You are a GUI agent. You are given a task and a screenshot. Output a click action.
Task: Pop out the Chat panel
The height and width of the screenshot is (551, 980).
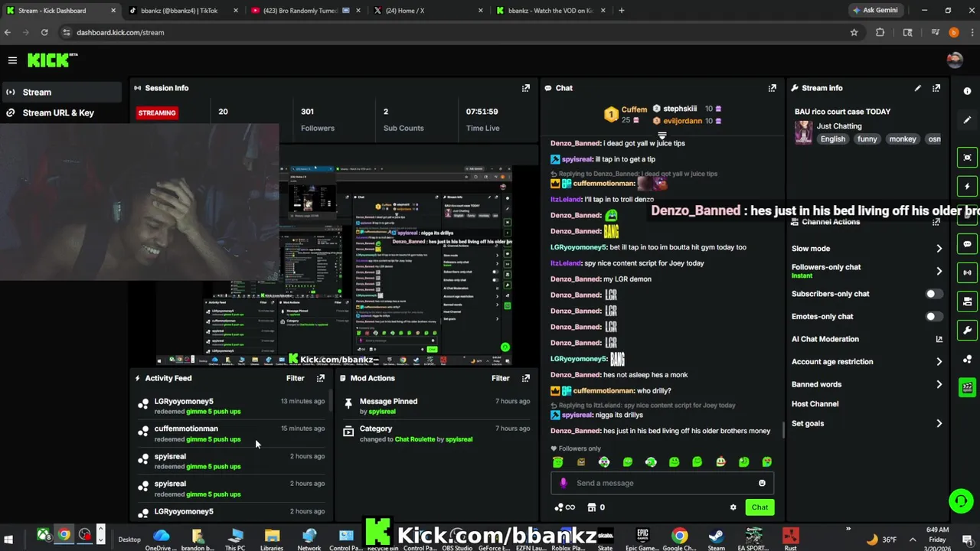[x=773, y=88]
